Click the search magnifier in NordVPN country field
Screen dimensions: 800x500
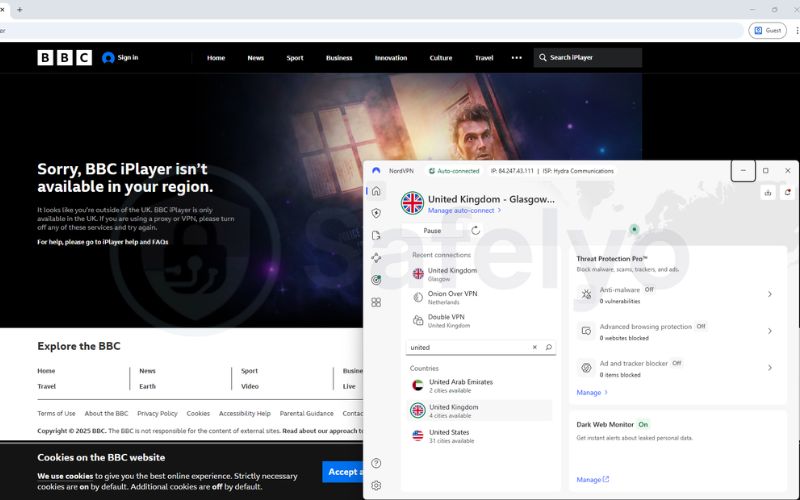point(548,347)
